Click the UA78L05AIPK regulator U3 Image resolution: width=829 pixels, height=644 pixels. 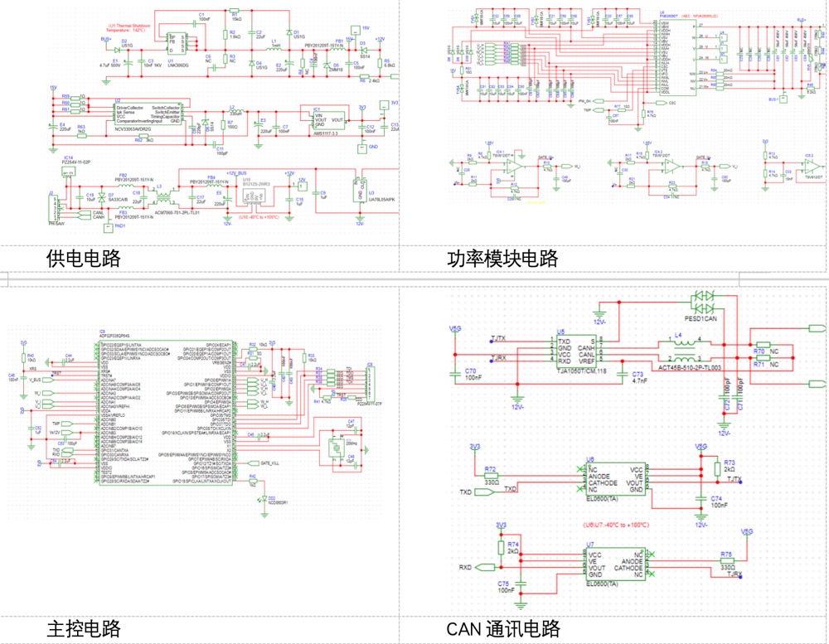coord(360,191)
